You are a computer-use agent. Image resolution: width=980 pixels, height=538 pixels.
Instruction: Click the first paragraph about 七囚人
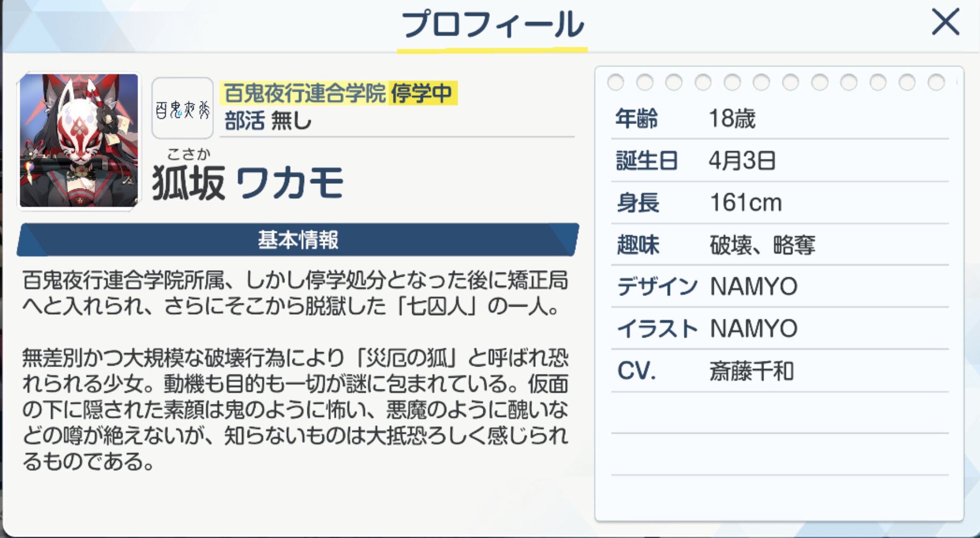point(294,293)
